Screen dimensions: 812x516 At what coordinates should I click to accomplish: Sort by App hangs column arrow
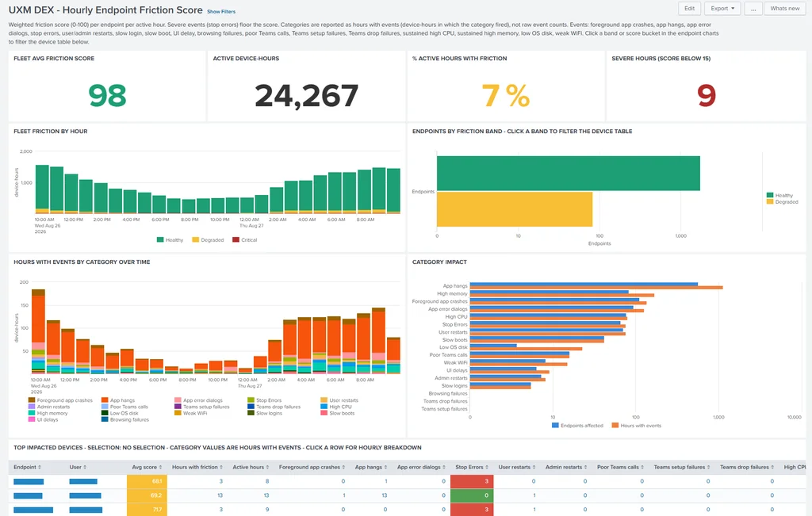pos(385,468)
